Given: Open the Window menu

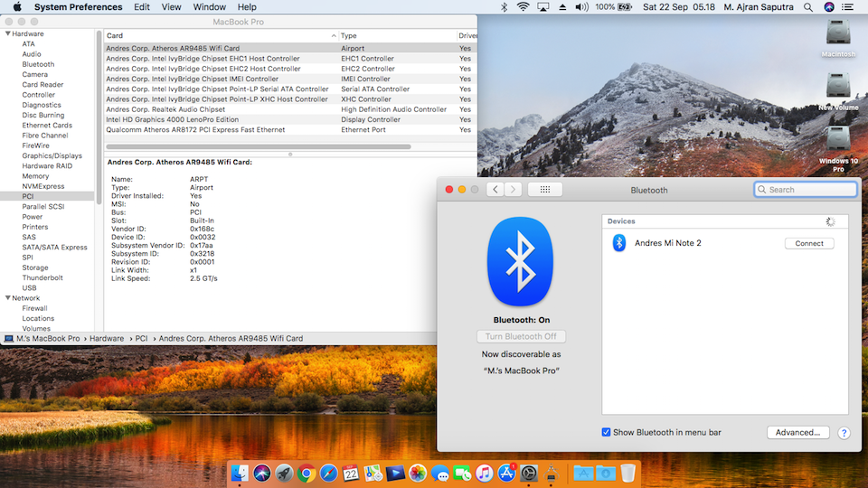Looking at the screenshot, I should coord(210,7).
